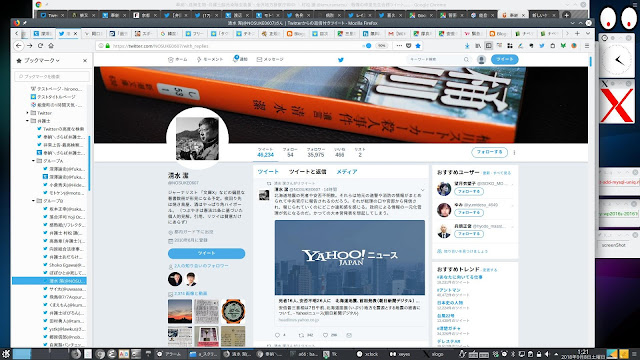Open the Firefox downloads arrow icon
640x360 pixels.
pyautogui.click(x=467, y=46)
